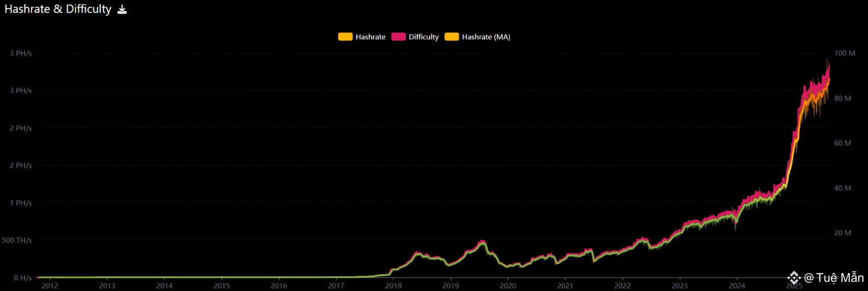Click the "100 M" right axis label

[x=845, y=53]
